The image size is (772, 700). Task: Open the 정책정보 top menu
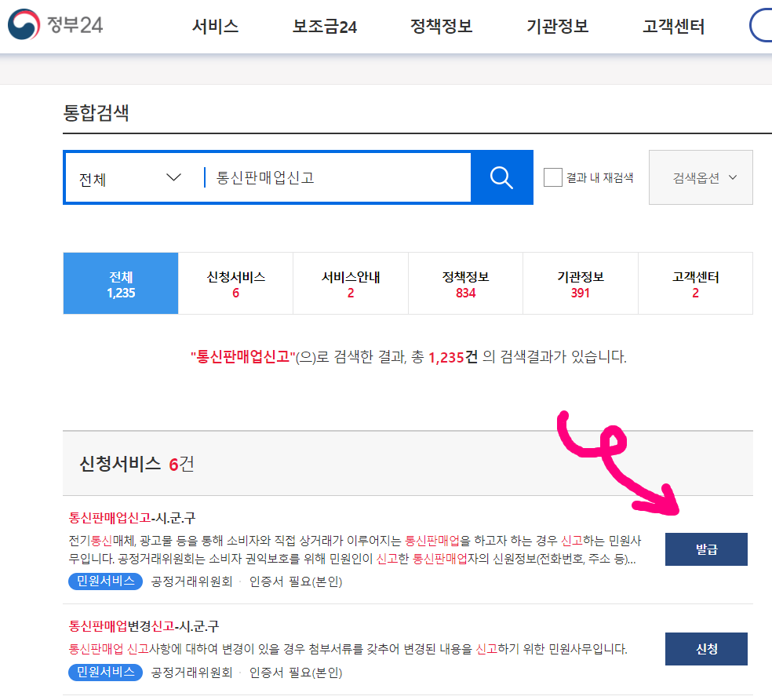coord(441,26)
